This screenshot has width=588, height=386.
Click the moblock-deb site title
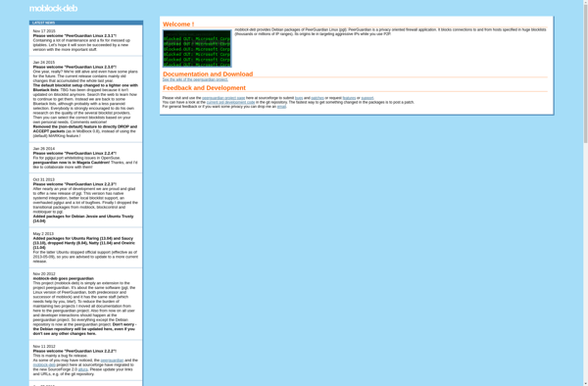coord(53,8)
